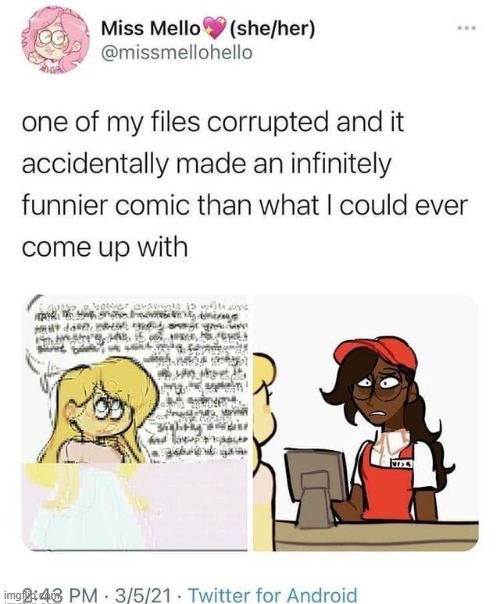
Task: Click the cashier's name tag
Action: [401, 463]
